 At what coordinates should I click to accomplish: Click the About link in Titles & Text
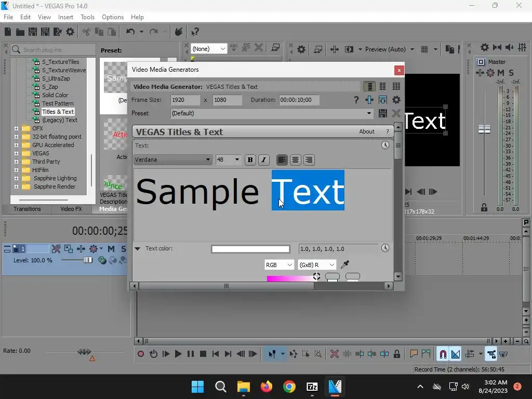point(367,131)
